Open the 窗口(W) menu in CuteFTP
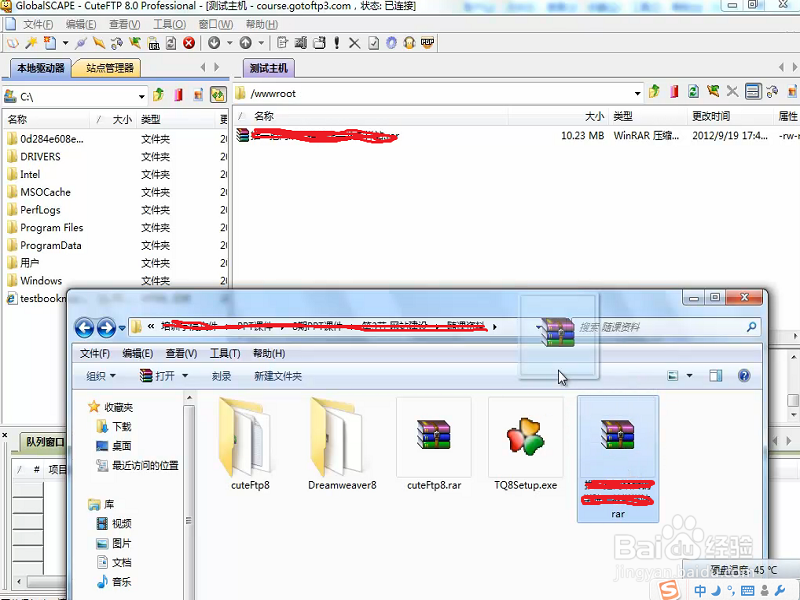The height and width of the screenshot is (600, 800). click(x=215, y=24)
